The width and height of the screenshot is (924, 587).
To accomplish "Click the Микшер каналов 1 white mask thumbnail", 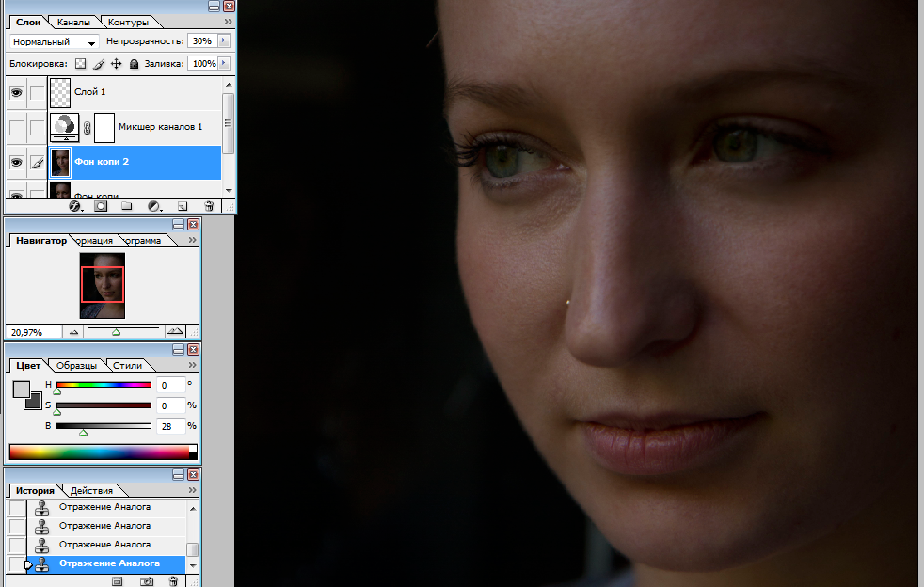I will point(104,127).
